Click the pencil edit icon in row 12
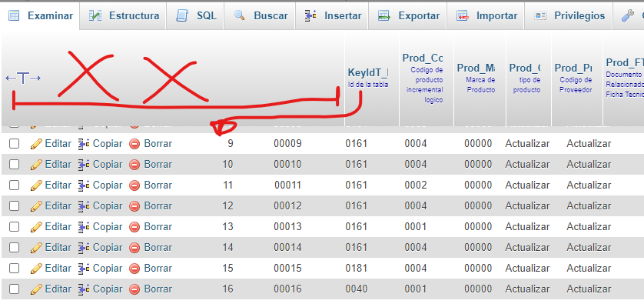The width and height of the screenshot is (644, 304). coord(36,205)
